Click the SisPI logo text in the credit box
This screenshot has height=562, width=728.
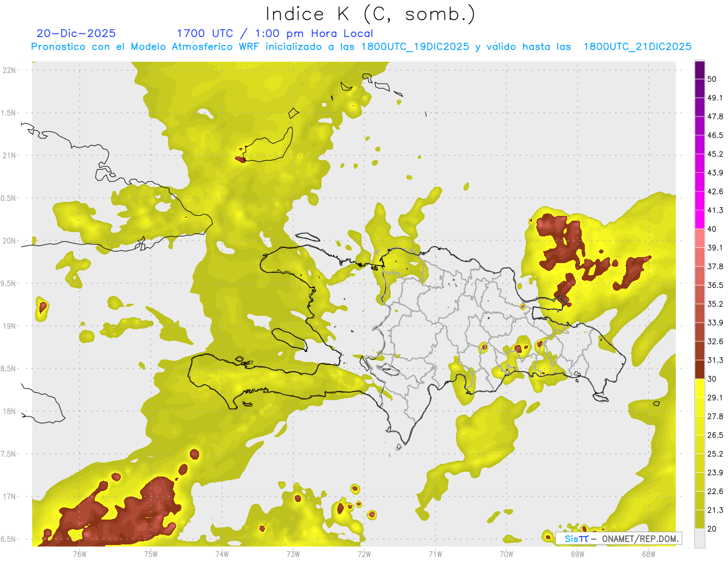576,538
